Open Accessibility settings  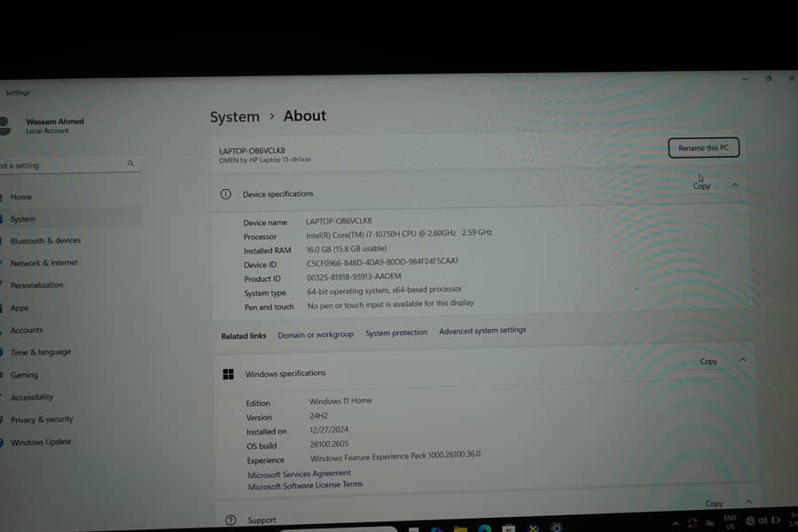coord(32,397)
